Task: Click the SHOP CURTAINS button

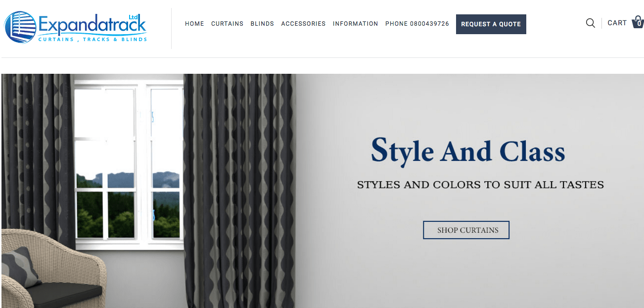Action: (x=466, y=230)
